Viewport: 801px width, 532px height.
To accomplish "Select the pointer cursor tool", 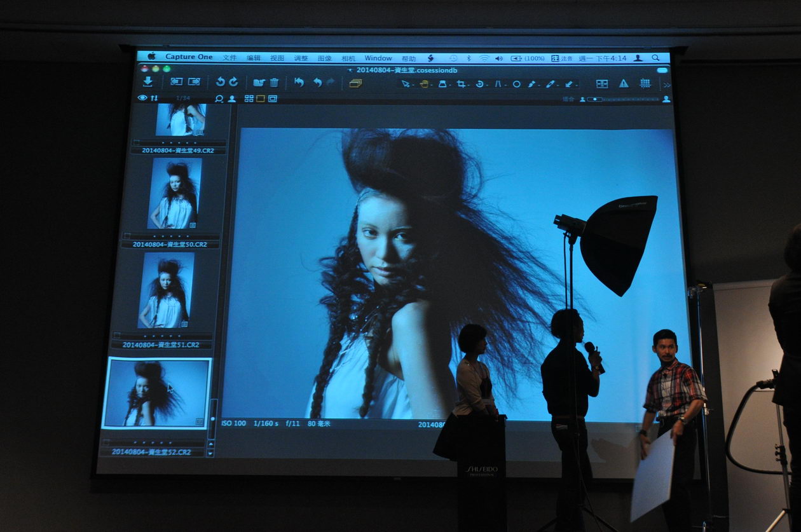I will point(405,84).
